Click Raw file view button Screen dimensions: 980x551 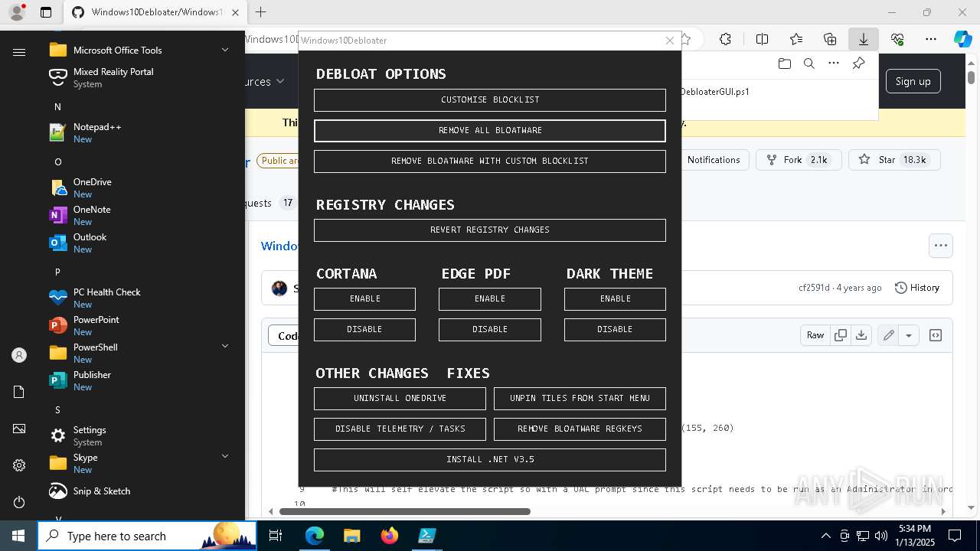815,335
